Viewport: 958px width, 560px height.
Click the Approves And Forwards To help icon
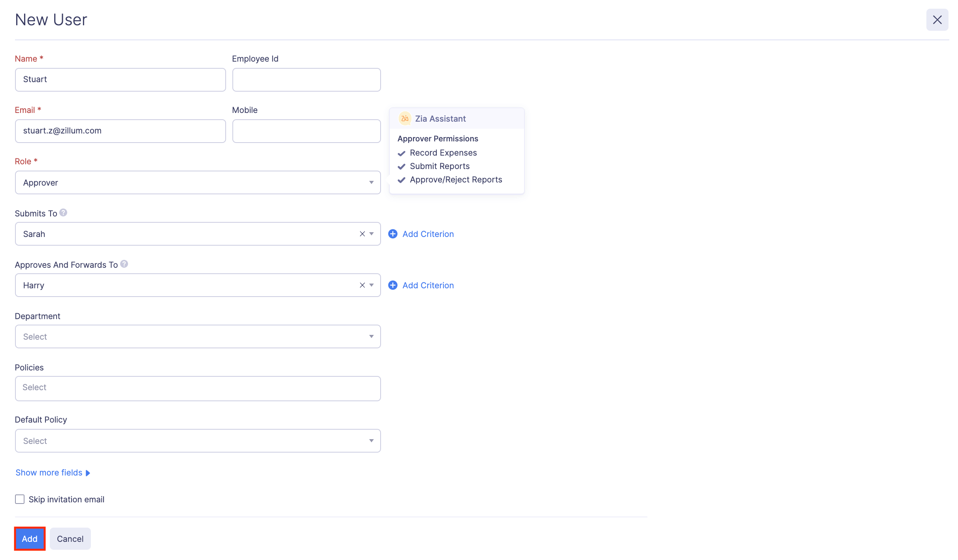[x=124, y=264]
